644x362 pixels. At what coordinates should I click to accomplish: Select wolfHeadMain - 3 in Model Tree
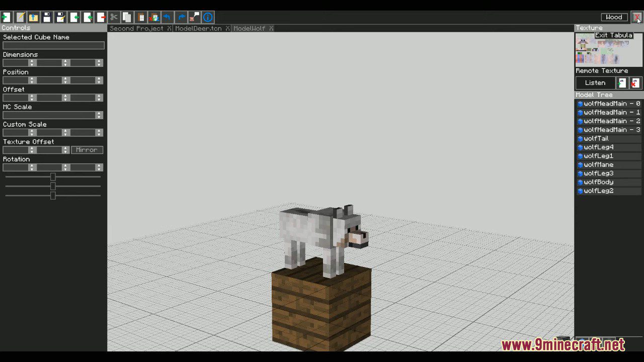608,130
